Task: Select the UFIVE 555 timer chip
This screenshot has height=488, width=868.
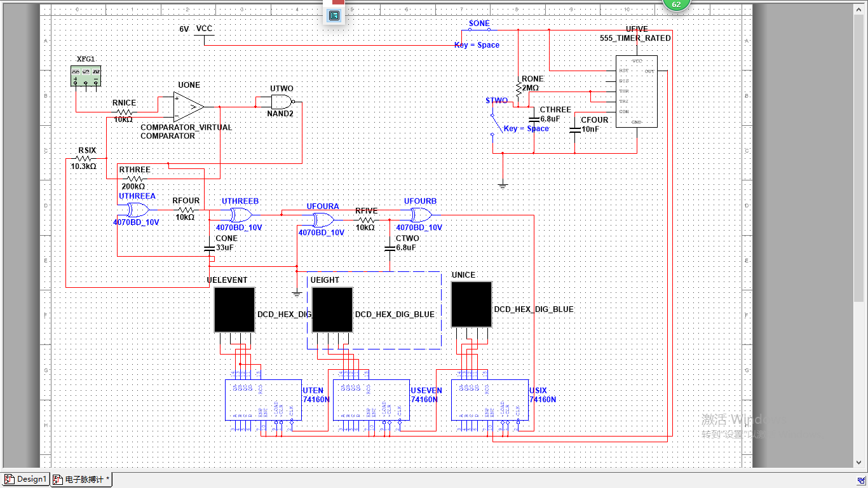Action: (x=636, y=91)
